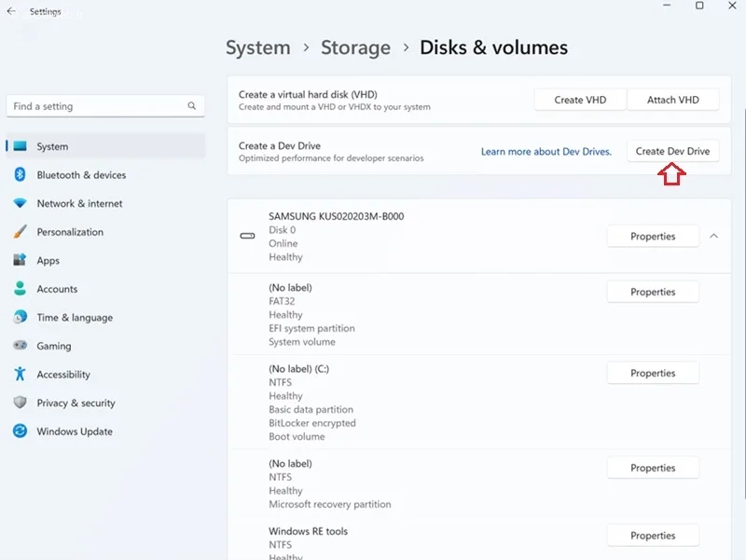
Task: Click the search magnifier icon
Action: coord(192,105)
